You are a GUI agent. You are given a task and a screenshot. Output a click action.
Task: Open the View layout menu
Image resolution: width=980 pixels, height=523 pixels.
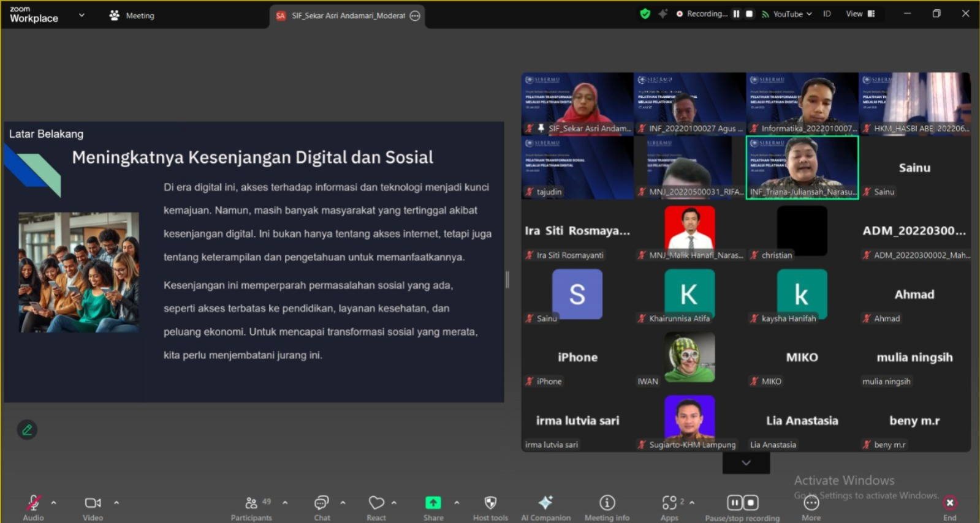pyautogui.click(x=860, y=13)
